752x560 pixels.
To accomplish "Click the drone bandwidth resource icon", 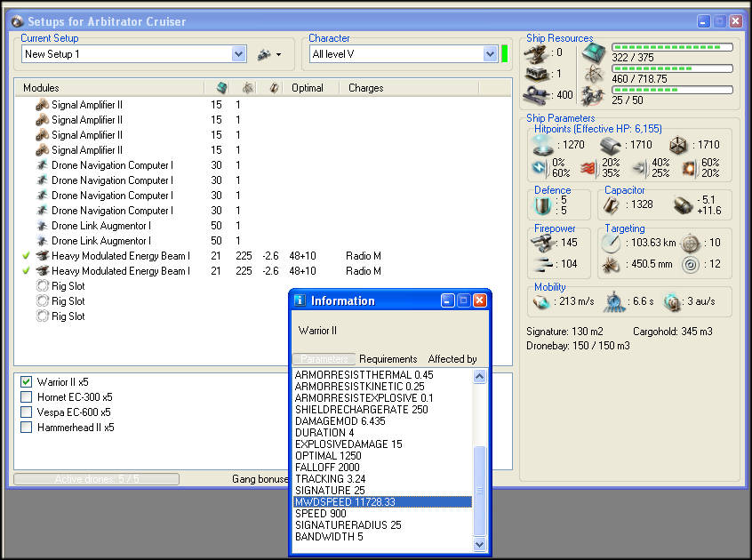I will point(594,95).
